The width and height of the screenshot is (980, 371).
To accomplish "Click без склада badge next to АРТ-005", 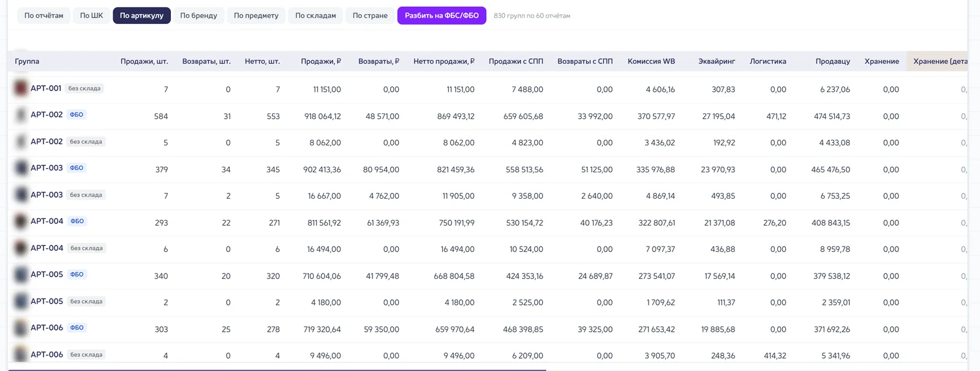I will (86, 302).
